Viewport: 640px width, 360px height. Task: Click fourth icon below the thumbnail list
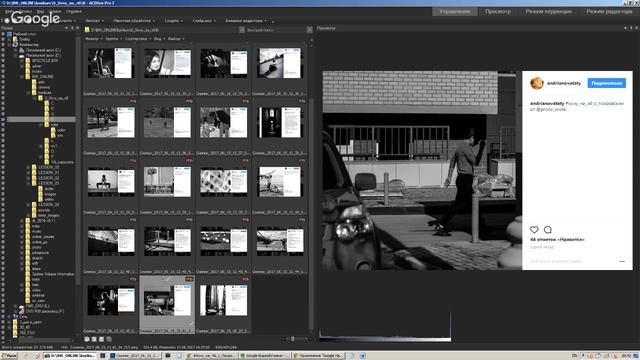tap(109, 339)
